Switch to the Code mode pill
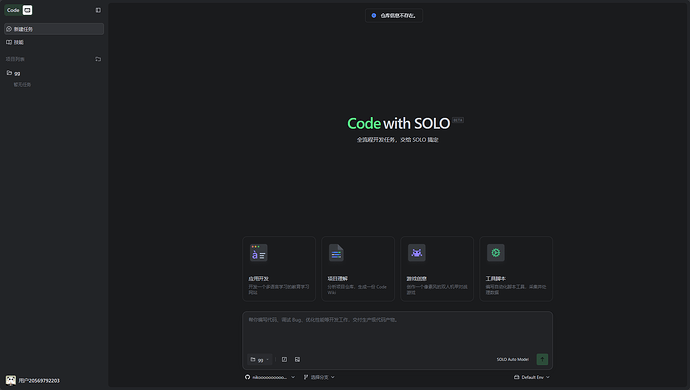The image size is (690, 390). tap(13, 10)
